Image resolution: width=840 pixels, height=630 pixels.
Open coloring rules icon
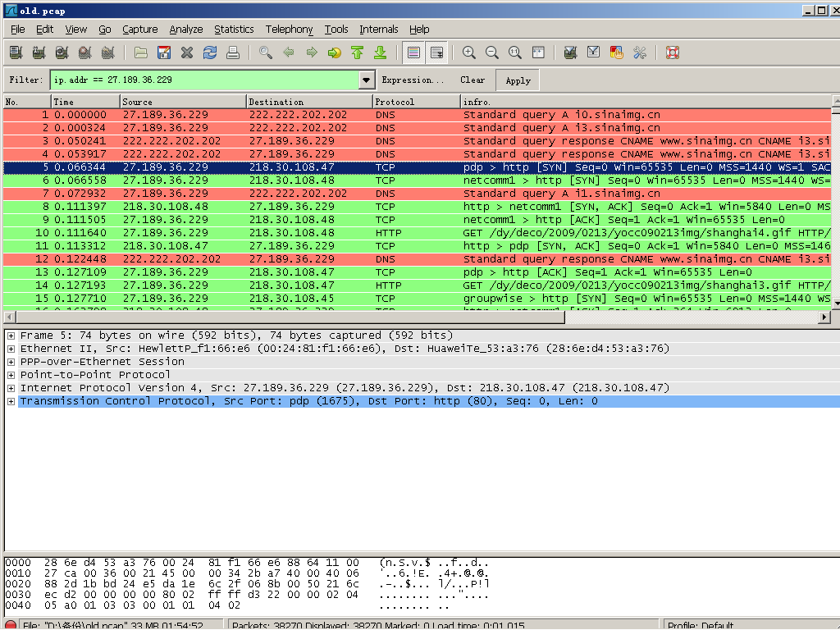(x=617, y=52)
